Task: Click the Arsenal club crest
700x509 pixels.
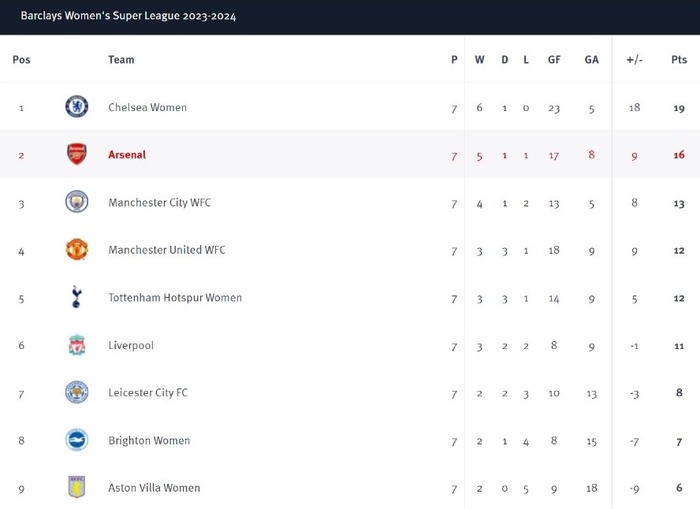Action: [77, 154]
